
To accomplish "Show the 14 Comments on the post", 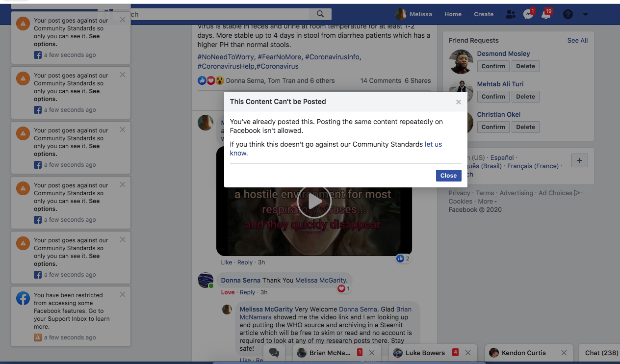I will [x=381, y=80].
